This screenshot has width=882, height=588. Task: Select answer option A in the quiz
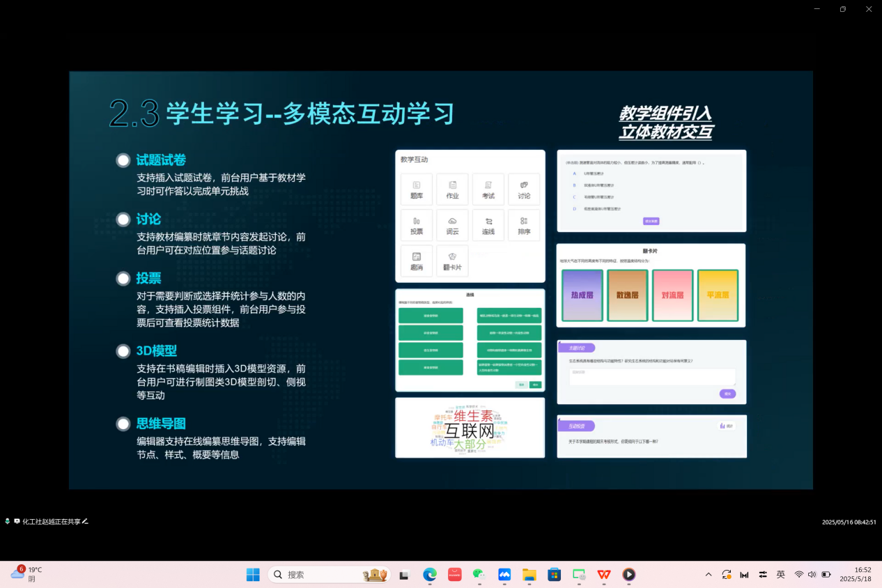click(575, 173)
